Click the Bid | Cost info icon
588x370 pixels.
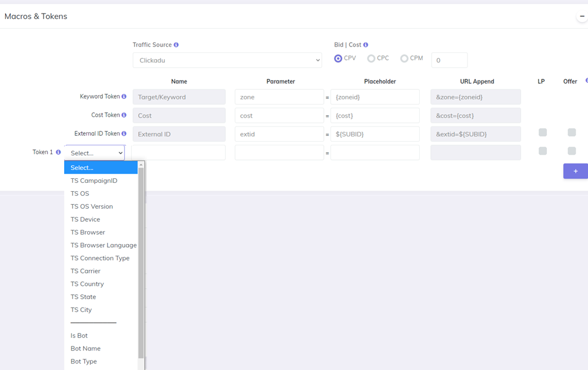(366, 45)
